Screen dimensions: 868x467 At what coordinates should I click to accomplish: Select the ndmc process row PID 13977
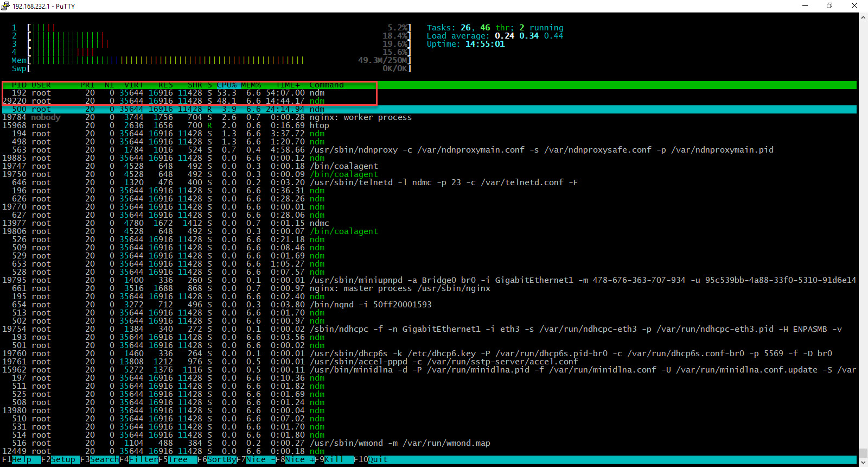tap(429, 223)
